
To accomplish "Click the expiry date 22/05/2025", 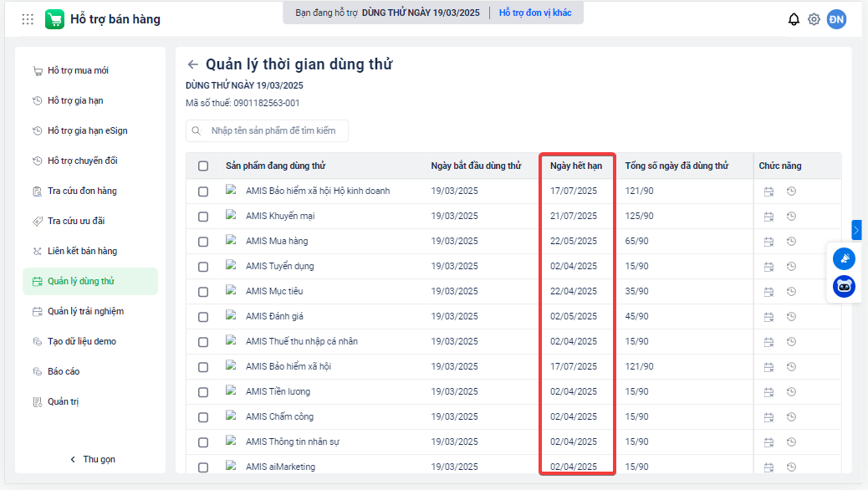I will tap(574, 241).
